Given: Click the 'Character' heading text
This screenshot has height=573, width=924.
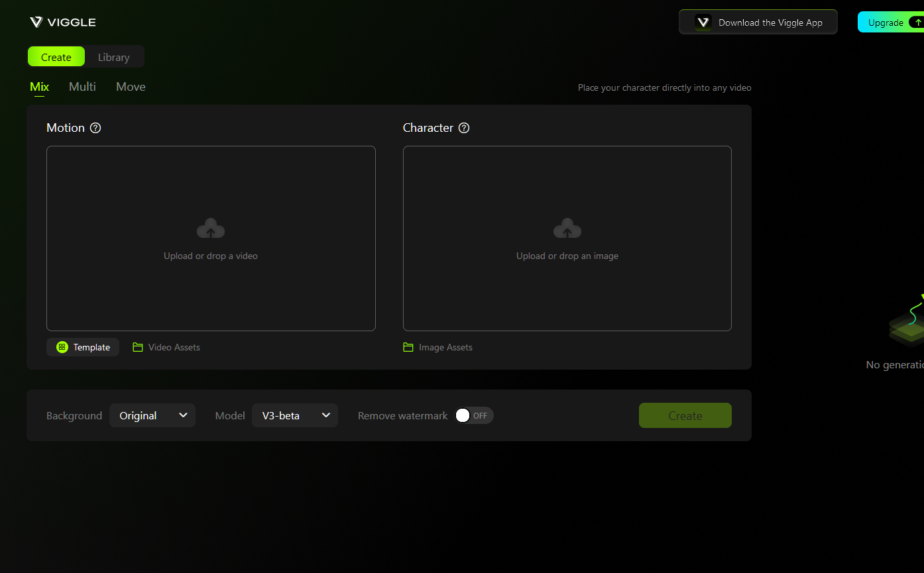Looking at the screenshot, I should 428,128.
